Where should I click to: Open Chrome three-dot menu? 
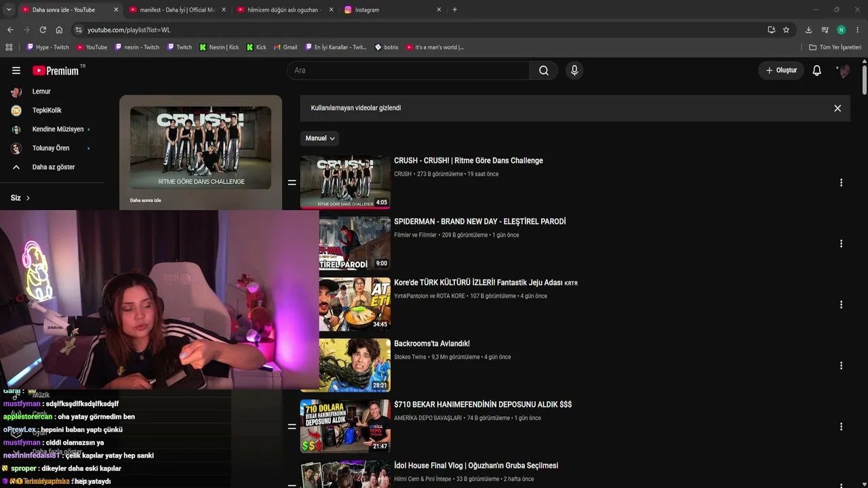858,30
